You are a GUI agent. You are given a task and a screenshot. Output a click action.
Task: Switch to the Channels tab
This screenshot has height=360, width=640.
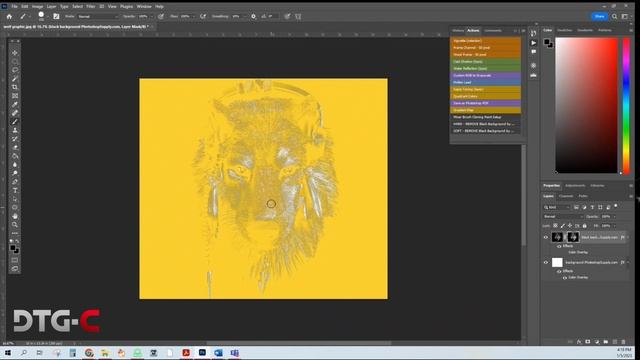pyautogui.click(x=566, y=196)
